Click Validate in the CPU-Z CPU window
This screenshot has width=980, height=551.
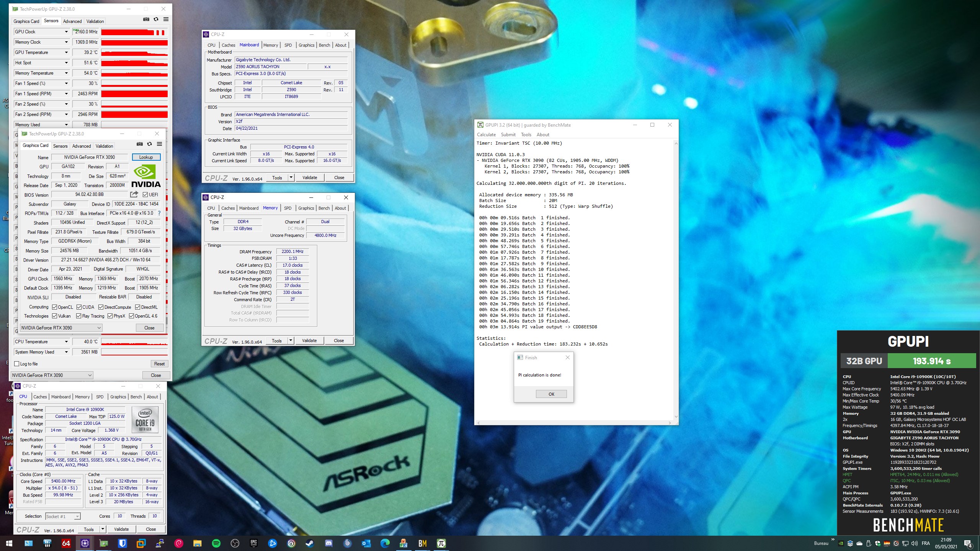(121, 529)
